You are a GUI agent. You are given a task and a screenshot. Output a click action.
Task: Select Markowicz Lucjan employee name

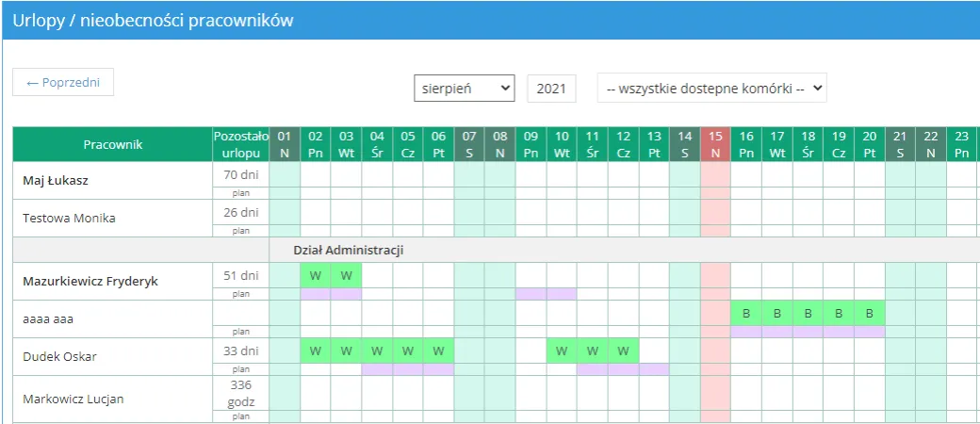73,399
